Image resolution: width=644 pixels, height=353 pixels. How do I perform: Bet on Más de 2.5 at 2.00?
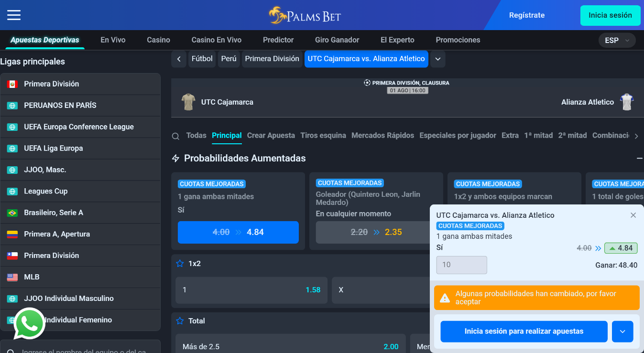pos(291,347)
